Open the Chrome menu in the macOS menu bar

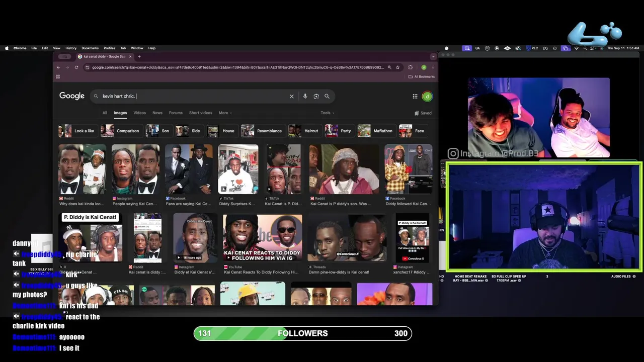coord(20,48)
